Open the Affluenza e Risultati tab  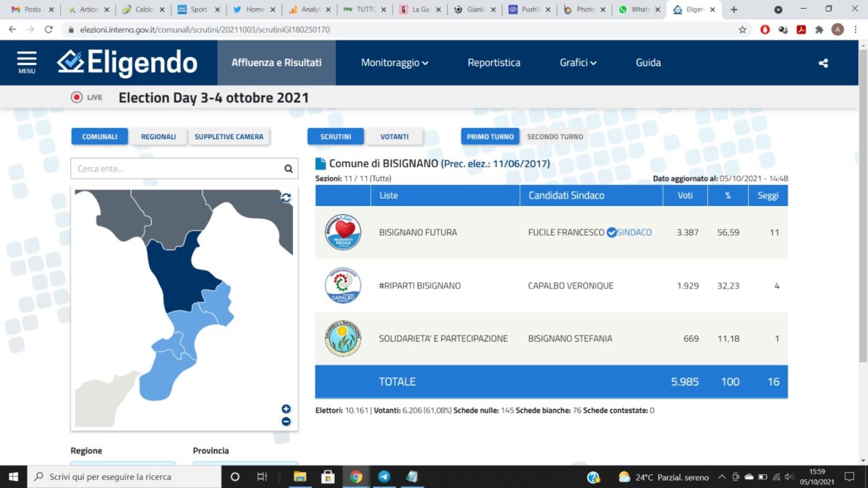(276, 63)
